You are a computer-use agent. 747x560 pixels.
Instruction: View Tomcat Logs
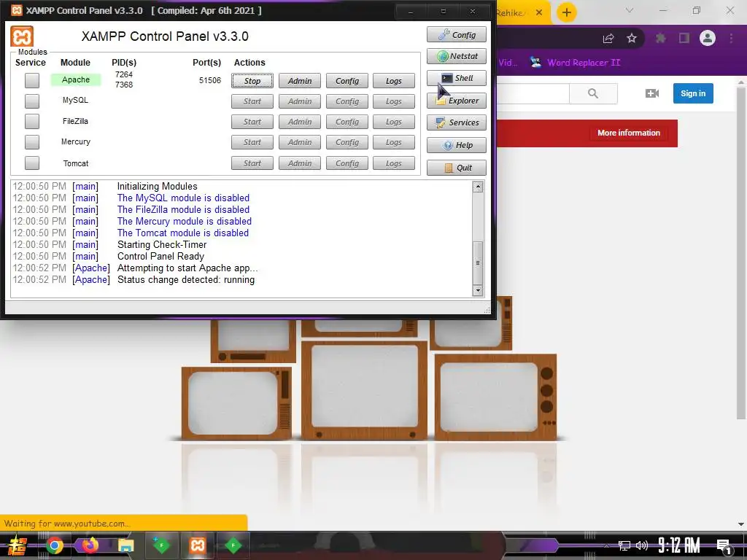[x=393, y=163]
